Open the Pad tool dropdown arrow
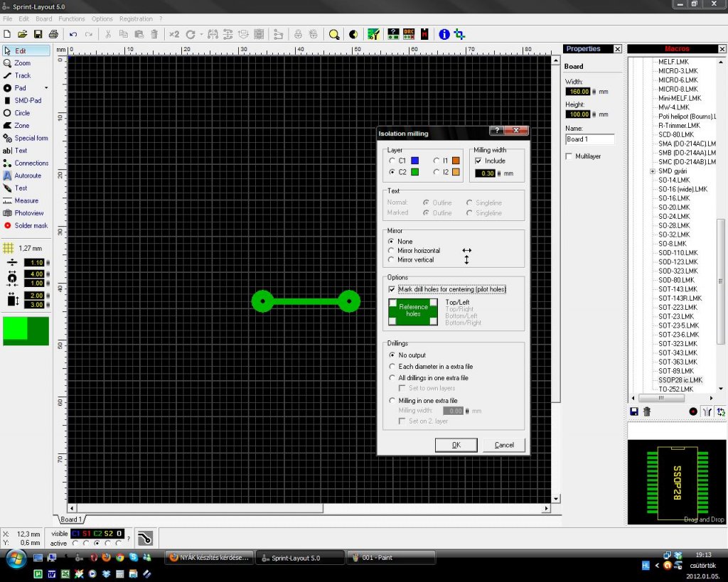The width and height of the screenshot is (728, 582). pyautogui.click(x=46, y=87)
